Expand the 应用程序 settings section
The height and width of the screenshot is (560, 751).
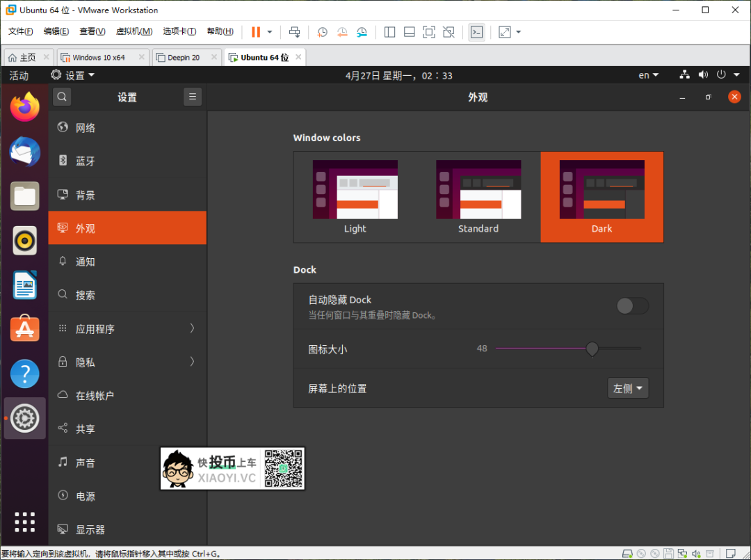click(x=127, y=328)
